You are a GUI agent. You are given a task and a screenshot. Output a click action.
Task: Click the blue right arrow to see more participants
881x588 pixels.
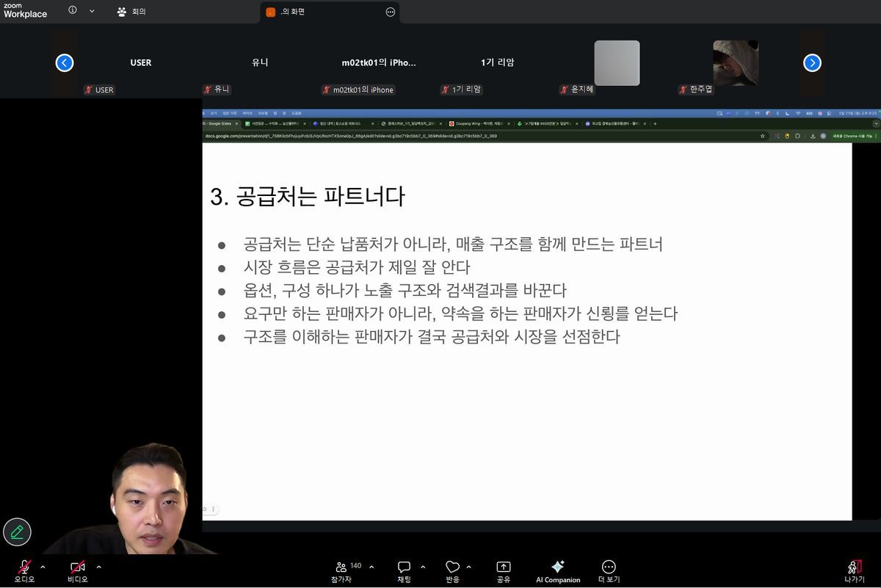click(811, 62)
